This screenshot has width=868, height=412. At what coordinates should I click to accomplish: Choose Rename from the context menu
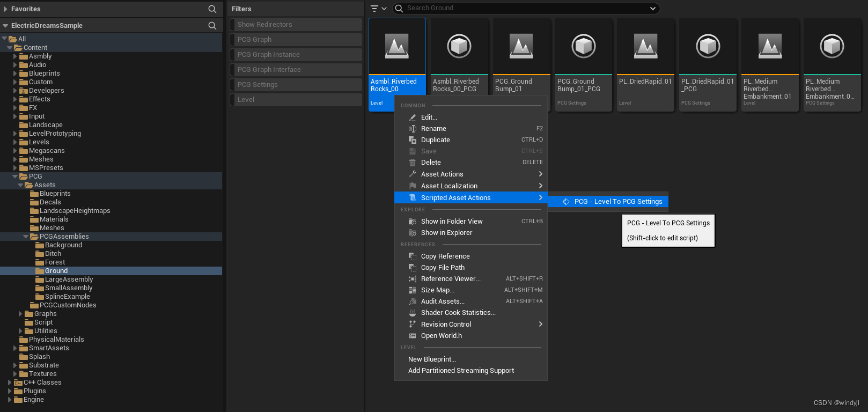pos(471,129)
